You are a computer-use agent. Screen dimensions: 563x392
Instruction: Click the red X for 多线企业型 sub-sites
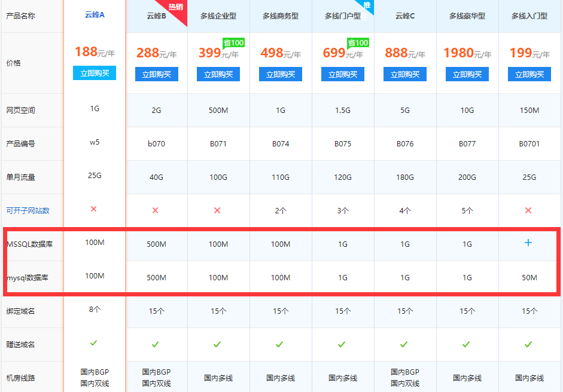click(x=218, y=210)
